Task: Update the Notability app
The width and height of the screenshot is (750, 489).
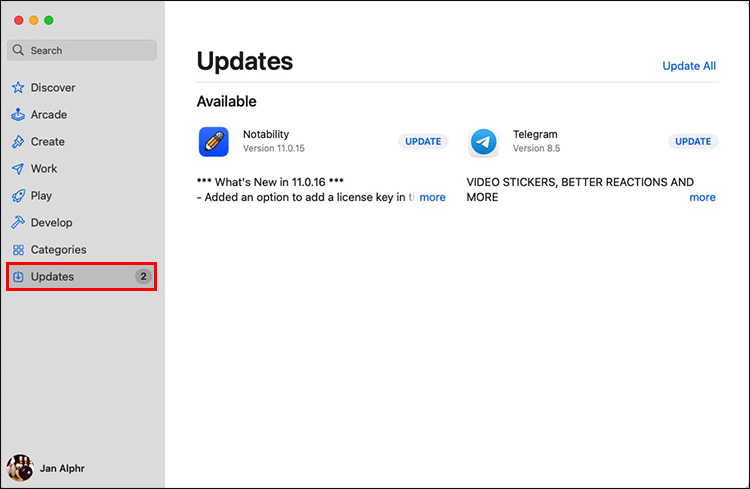Action: click(423, 142)
